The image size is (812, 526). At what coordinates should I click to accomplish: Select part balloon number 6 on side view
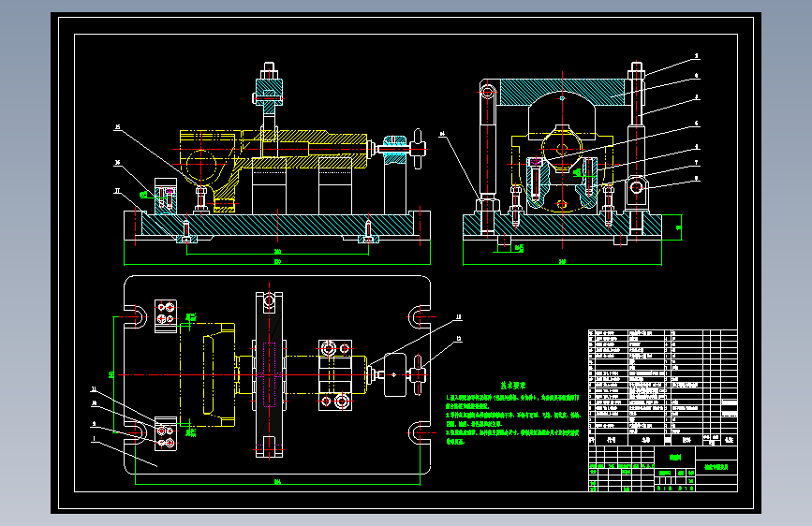[697, 124]
